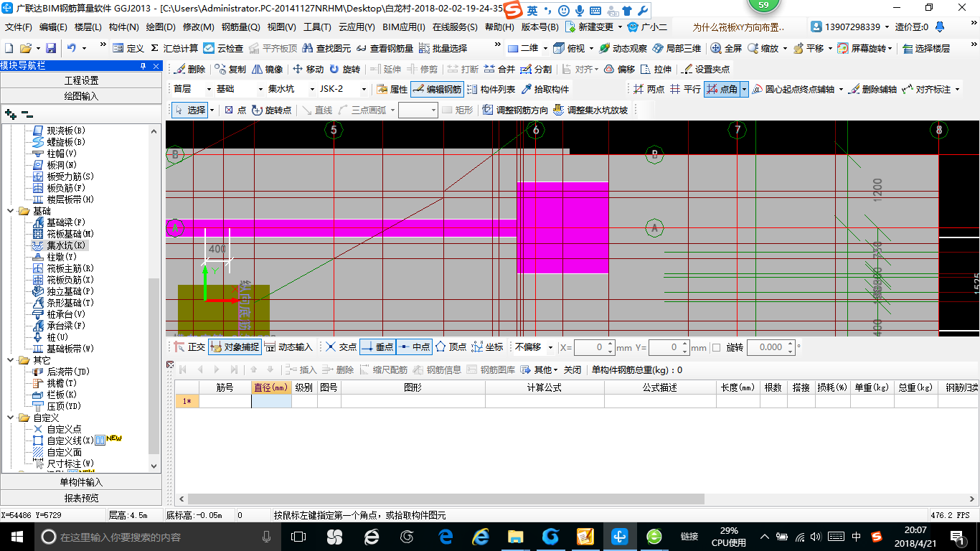Open the 楼层(L) menu

pos(88,27)
